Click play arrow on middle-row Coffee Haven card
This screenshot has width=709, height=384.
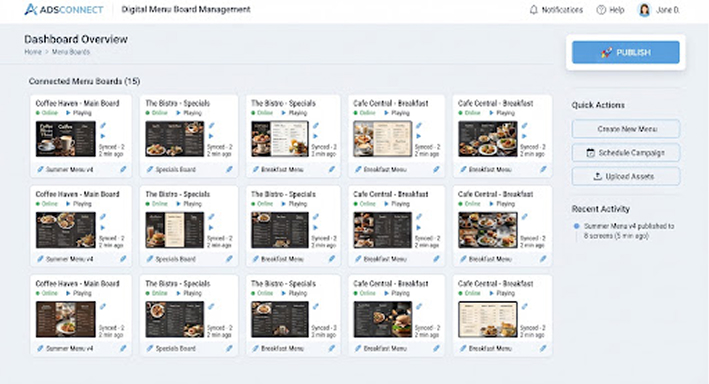[103, 228]
